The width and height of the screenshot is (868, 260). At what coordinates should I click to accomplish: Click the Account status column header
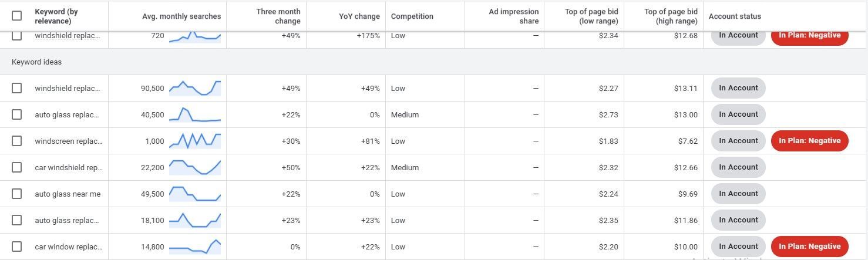pyautogui.click(x=735, y=16)
